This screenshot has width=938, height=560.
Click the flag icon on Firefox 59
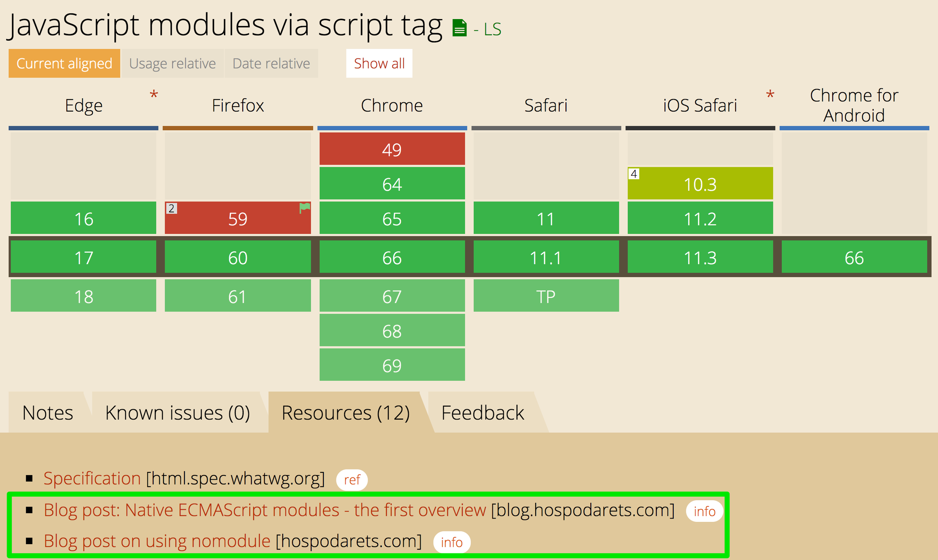coord(305,208)
